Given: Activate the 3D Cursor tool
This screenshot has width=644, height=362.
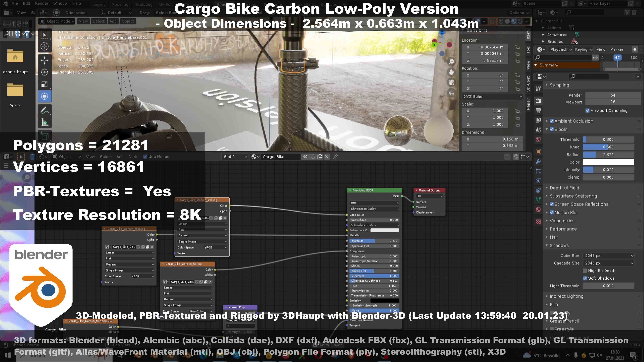Looking at the screenshot, I should click(44, 46).
